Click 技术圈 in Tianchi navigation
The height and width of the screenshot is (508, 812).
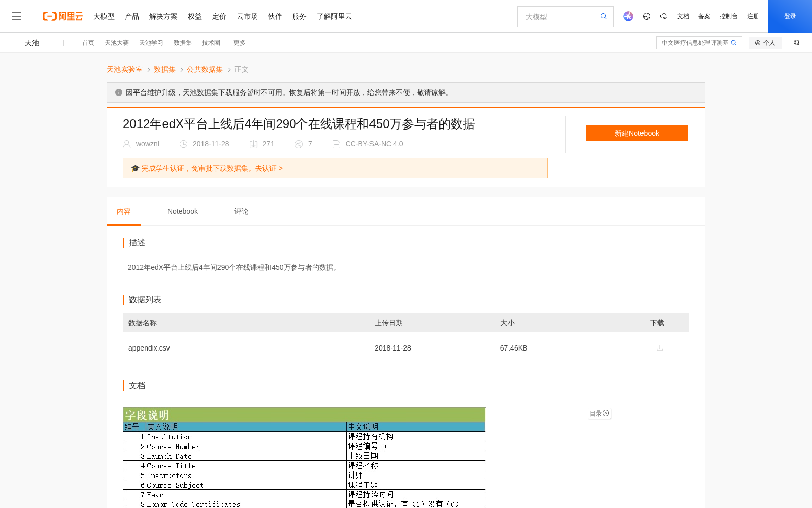click(x=211, y=43)
